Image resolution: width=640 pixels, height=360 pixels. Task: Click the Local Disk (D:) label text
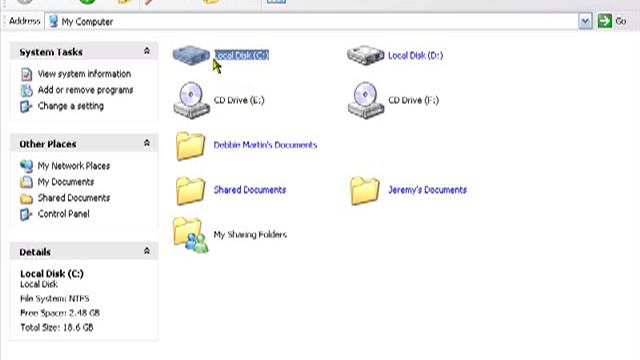[x=416, y=56]
